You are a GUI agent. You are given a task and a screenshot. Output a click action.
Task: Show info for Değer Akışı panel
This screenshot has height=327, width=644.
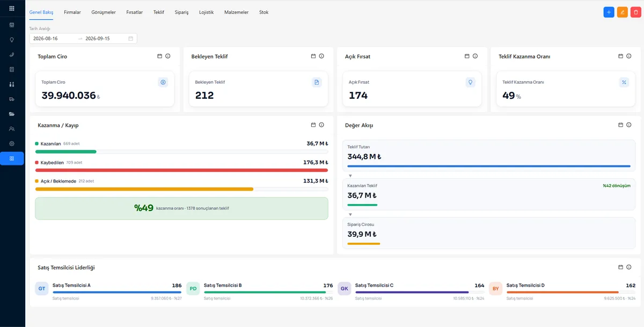[x=629, y=125]
